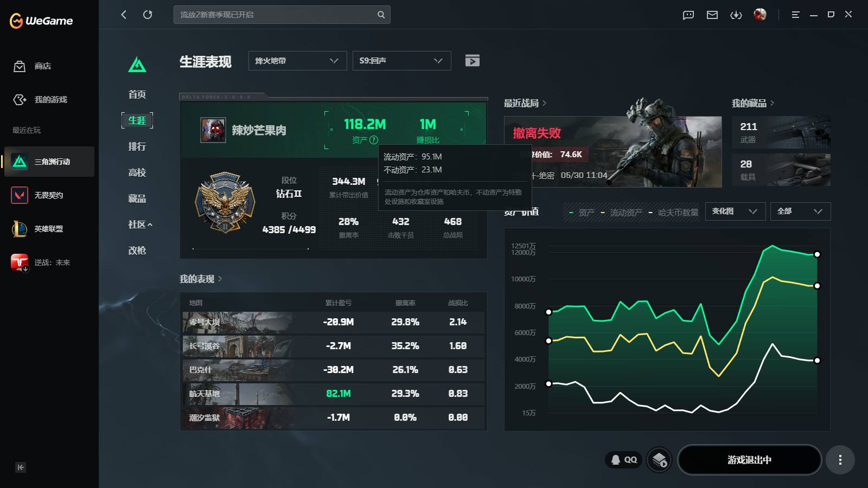868x488 pixels.
Task: Expand the 社区 community submenu
Action: tap(140, 224)
